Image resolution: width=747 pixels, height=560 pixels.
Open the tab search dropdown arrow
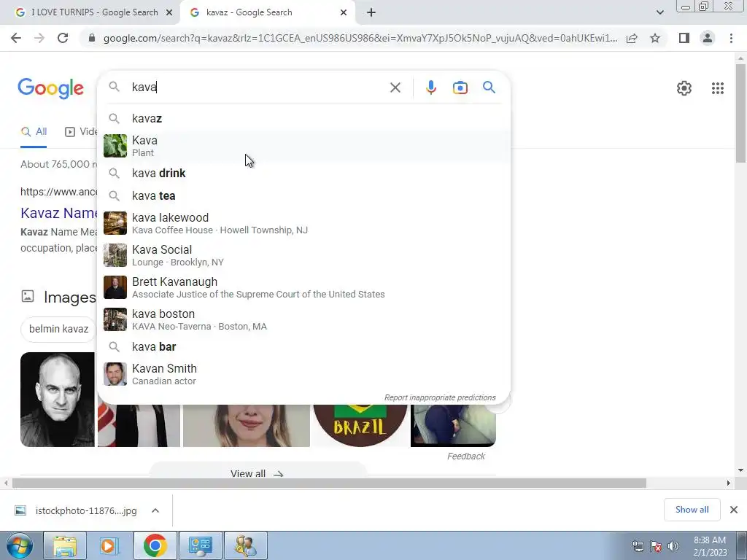point(659,12)
